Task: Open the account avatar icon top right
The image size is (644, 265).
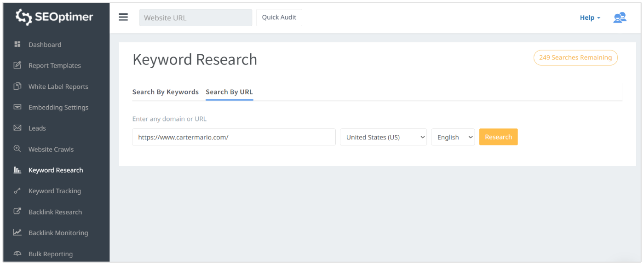Action: coord(620,17)
